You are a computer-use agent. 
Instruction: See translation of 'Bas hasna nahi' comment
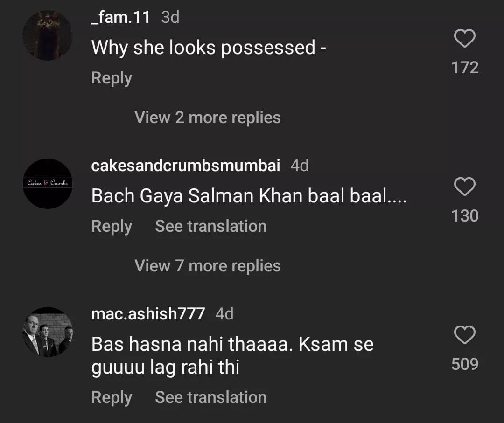click(210, 397)
